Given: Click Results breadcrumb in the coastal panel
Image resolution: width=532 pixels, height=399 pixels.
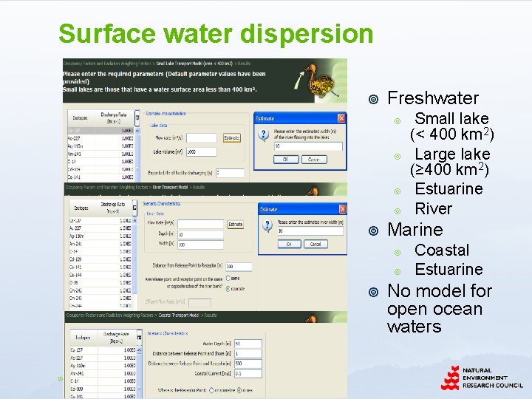Looking at the screenshot, I should (211, 316).
